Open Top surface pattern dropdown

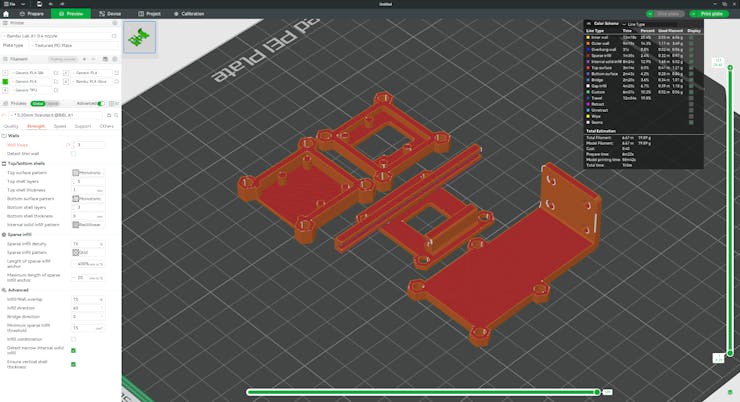tap(88, 173)
